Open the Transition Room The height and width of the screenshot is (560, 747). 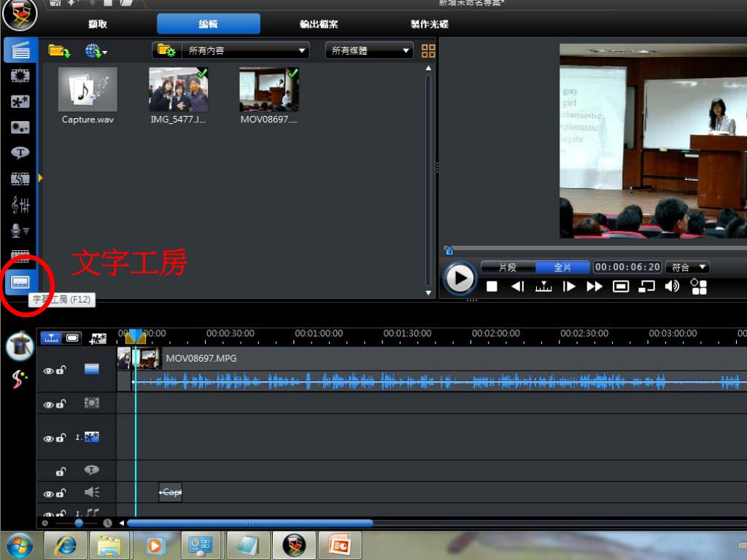20,179
